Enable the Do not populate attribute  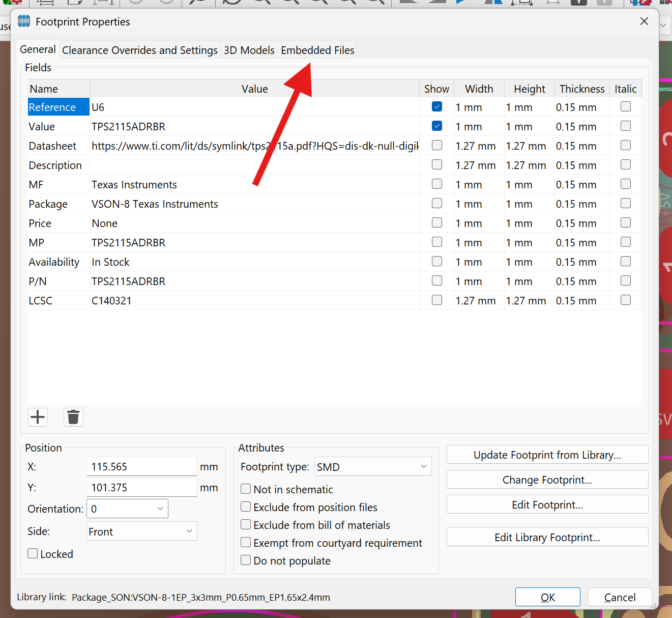click(x=246, y=560)
